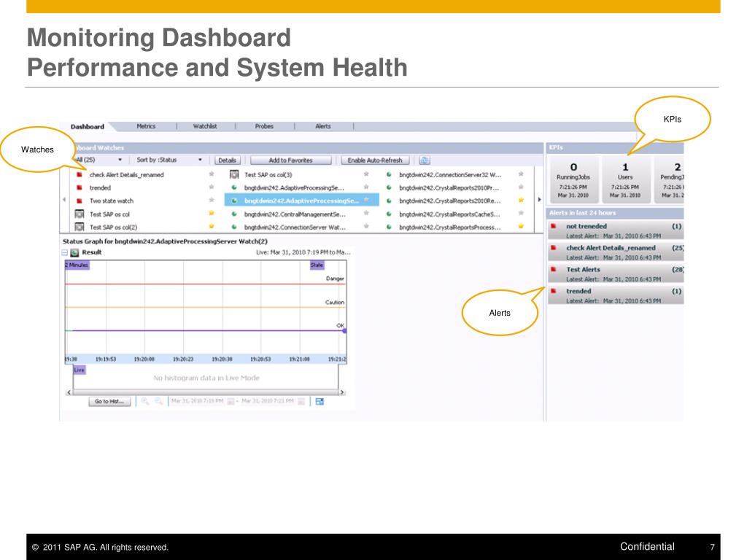Click red flag icon of Two state watch

point(80,201)
